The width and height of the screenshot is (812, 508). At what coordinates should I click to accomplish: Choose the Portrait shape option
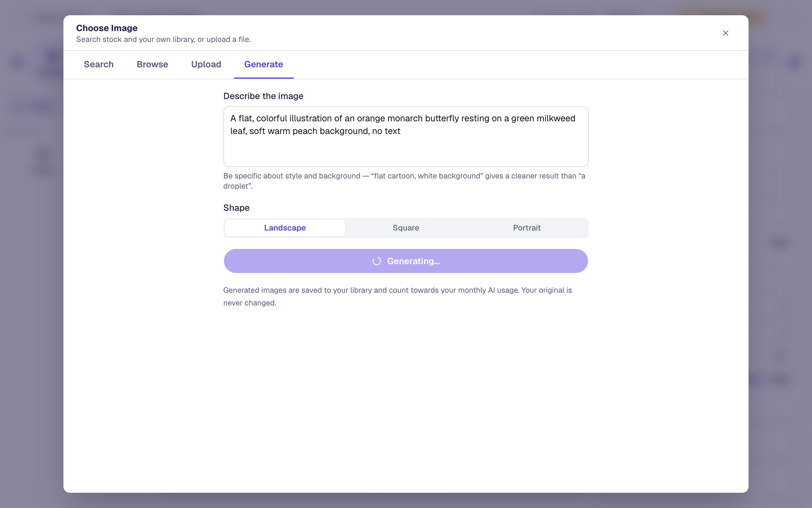coord(527,228)
